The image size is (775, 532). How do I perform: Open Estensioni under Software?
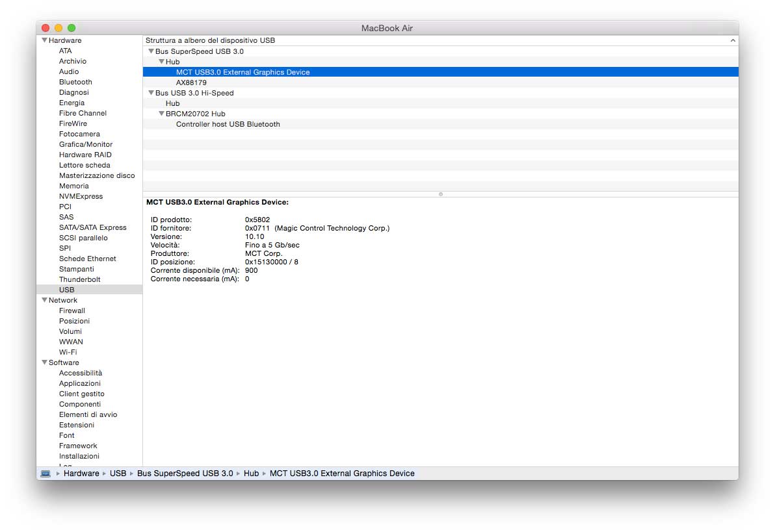coord(76,425)
